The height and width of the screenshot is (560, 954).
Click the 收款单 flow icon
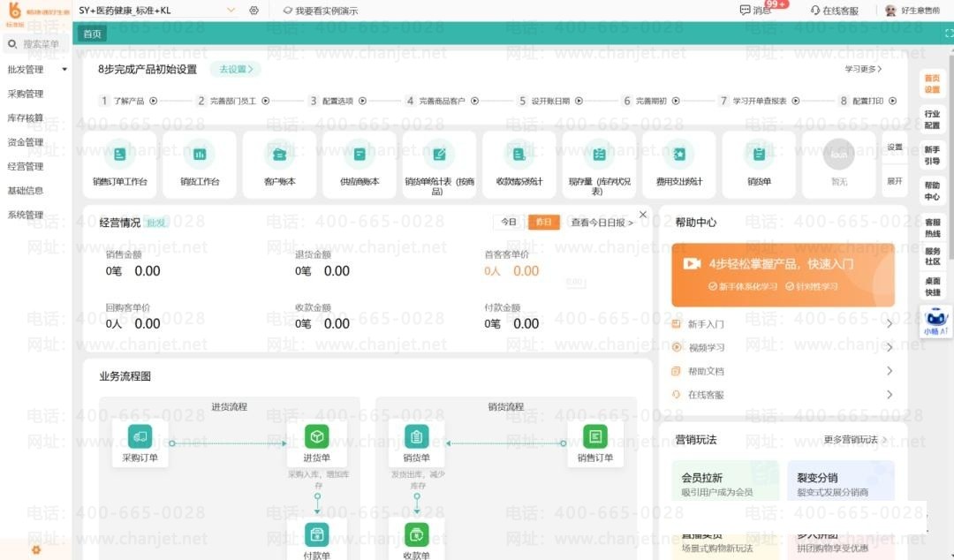416,534
